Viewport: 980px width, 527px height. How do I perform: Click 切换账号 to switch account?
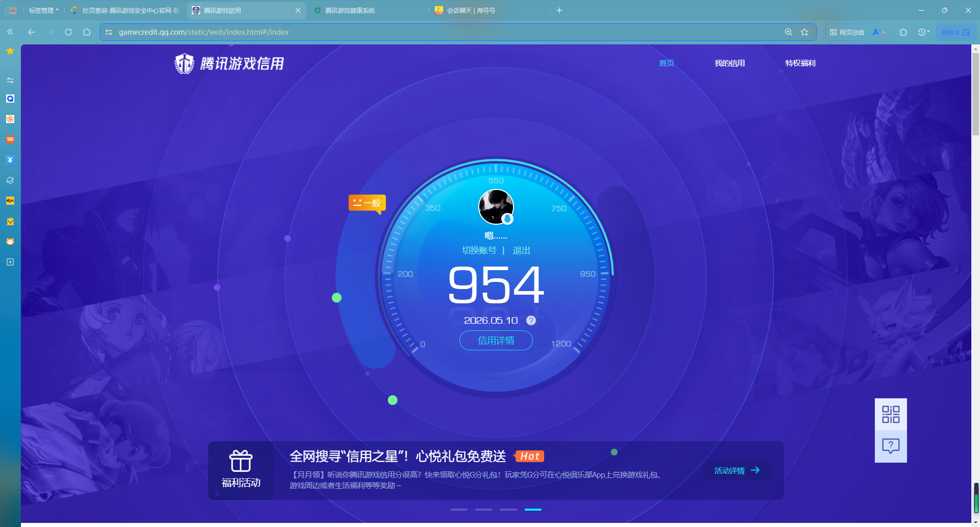pyautogui.click(x=479, y=250)
